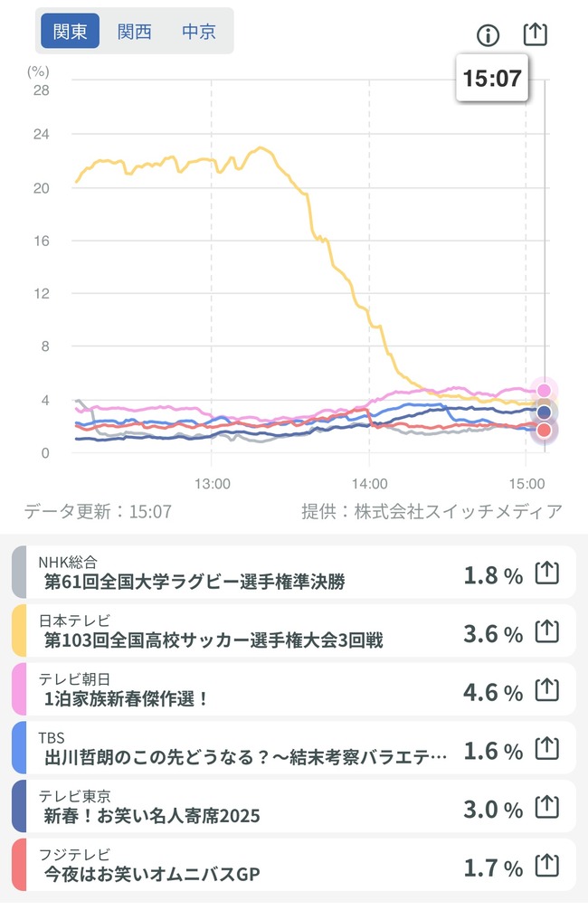Share the 日本テレビ soccer program rating
The width and height of the screenshot is (588, 910).
(x=546, y=631)
